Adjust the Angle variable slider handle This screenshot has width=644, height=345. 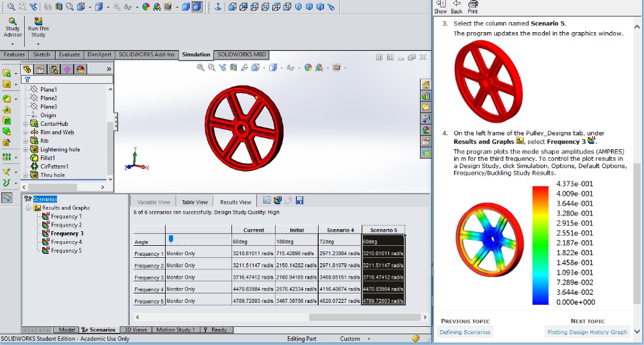171,238
